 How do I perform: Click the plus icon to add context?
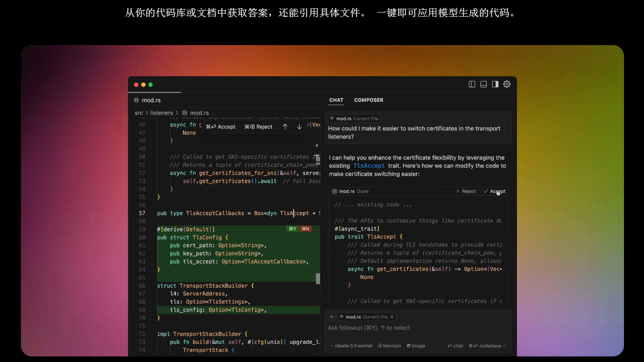click(x=332, y=317)
